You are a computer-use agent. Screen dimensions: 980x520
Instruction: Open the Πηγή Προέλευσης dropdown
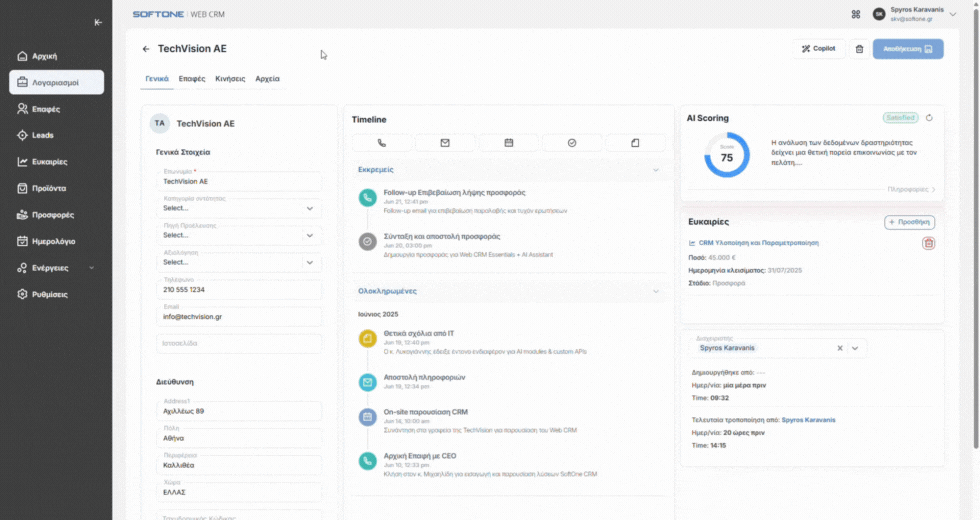(240, 235)
